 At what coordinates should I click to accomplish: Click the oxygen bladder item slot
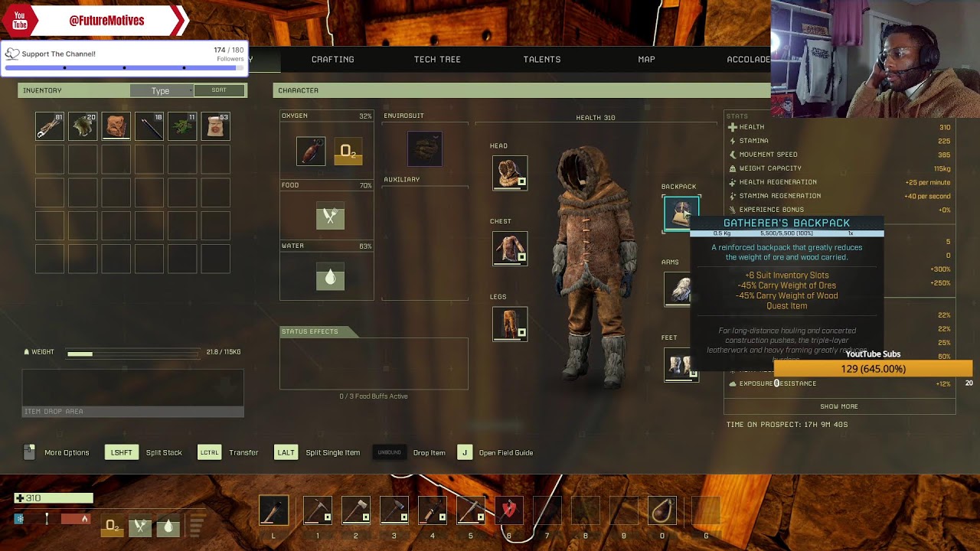pos(311,152)
